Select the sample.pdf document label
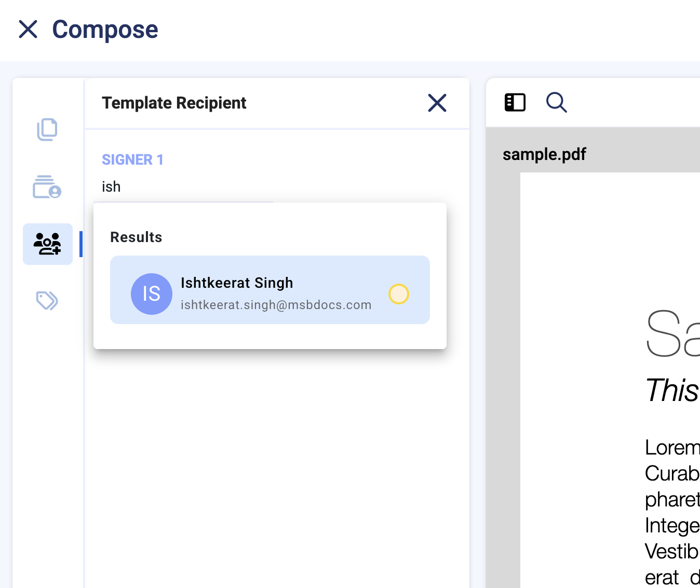 point(544,154)
